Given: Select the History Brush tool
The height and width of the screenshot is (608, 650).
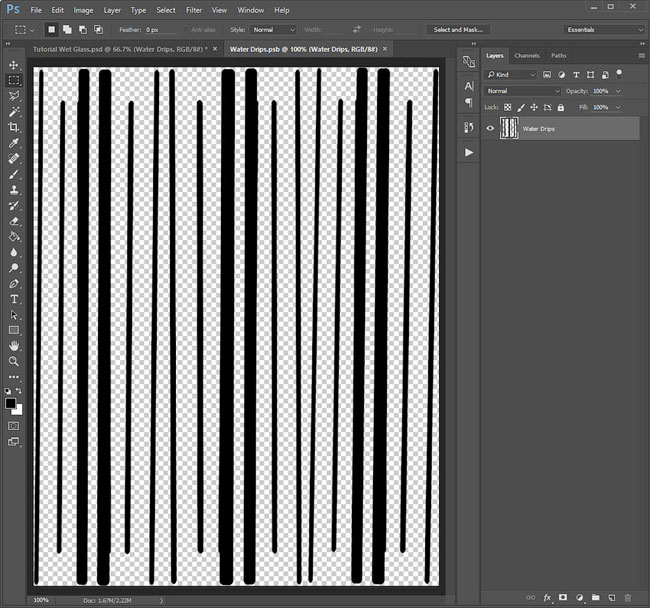Looking at the screenshot, I should tap(14, 206).
